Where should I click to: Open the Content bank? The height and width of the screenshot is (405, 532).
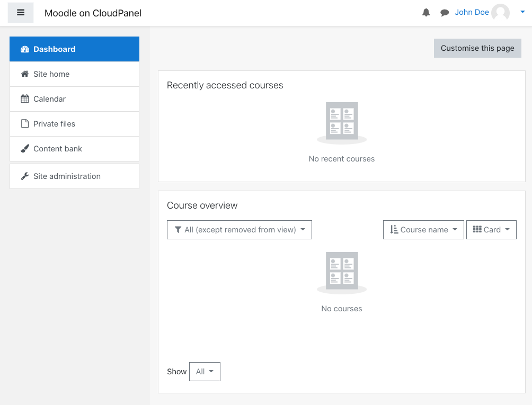[74, 149]
